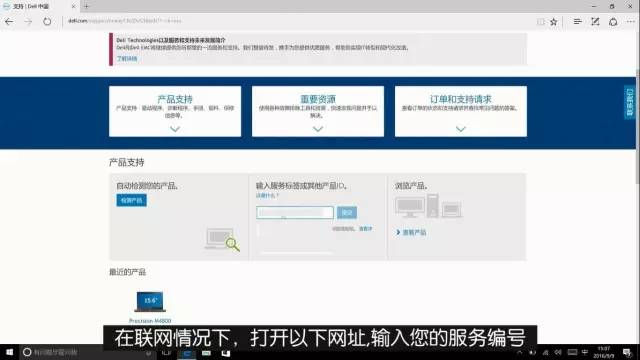The image size is (640, 360).
Task: Open the Make a Web Note tool
Action: coord(595,22)
